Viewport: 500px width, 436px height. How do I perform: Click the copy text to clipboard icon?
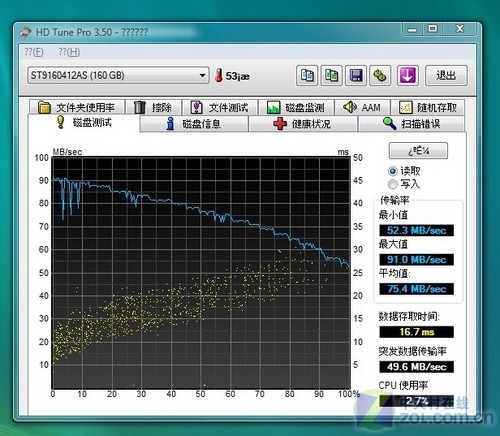307,76
